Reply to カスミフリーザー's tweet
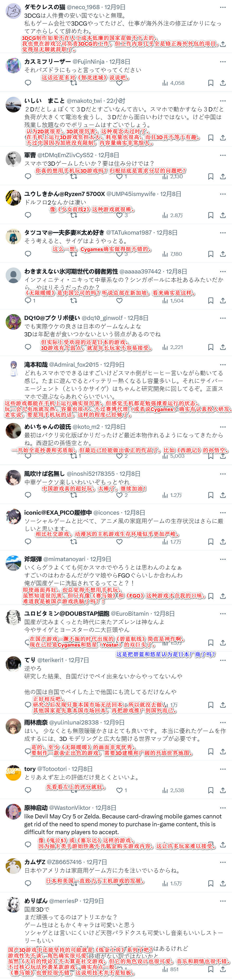Screen dimensions: 232x980 pos(28,83)
